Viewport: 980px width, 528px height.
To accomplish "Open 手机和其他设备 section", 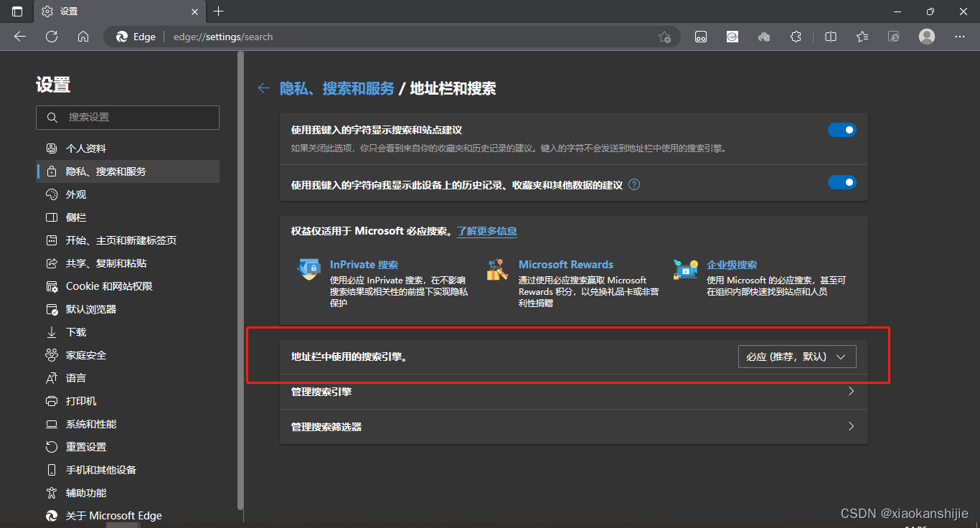I will pyautogui.click(x=128, y=470).
